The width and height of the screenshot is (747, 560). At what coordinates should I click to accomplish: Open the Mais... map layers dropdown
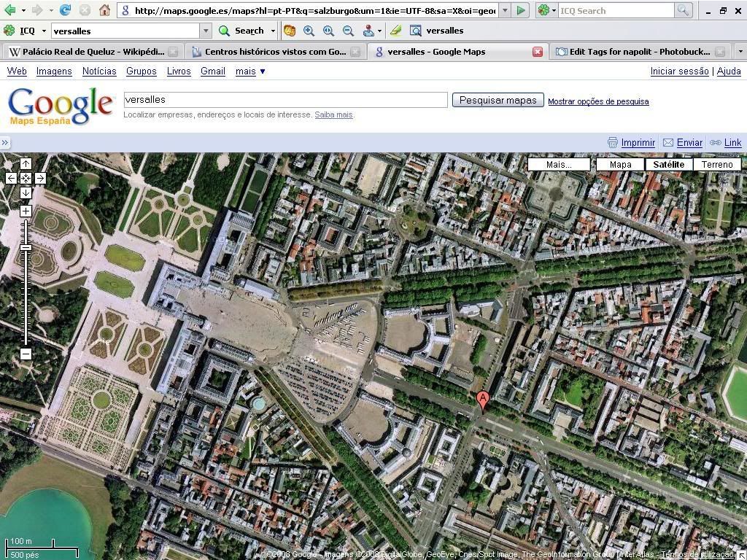(559, 164)
